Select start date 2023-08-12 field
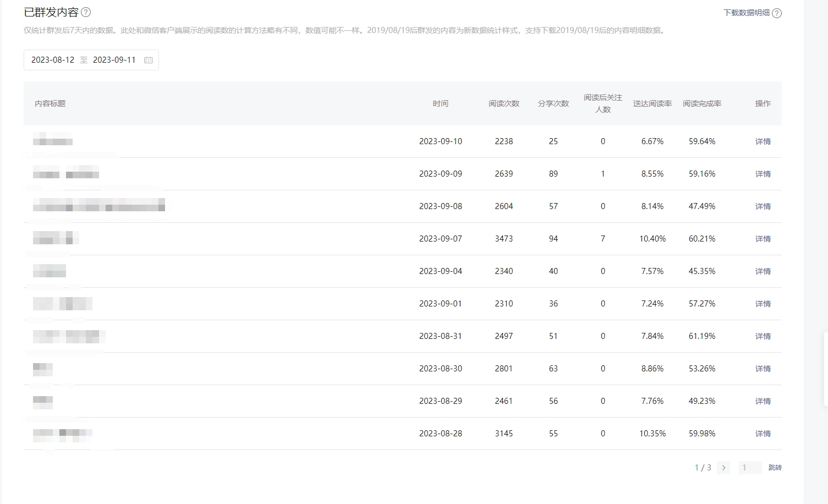This screenshot has height=504, width=828. [53, 60]
